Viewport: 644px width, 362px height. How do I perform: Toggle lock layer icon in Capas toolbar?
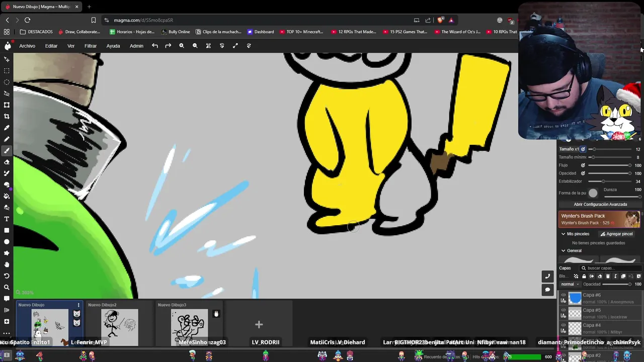584,276
